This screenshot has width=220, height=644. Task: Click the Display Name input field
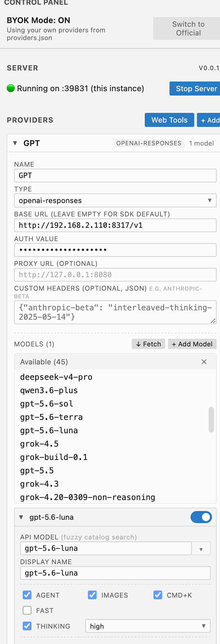pos(115,573)
